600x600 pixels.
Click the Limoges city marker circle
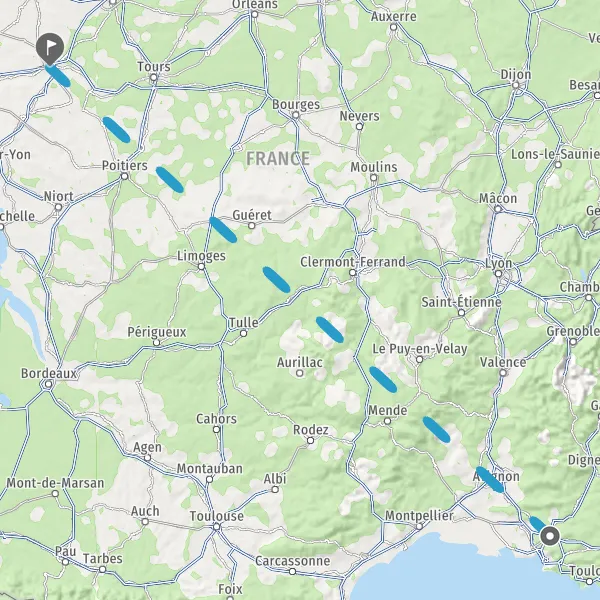(x=201, y=266)
